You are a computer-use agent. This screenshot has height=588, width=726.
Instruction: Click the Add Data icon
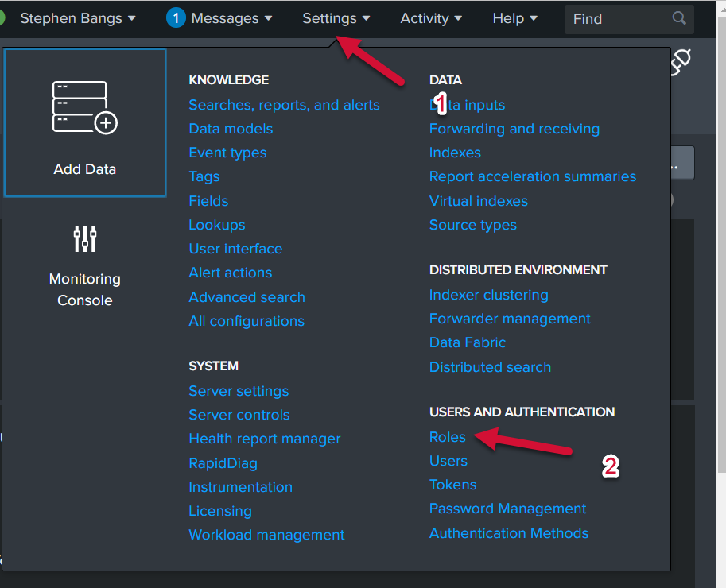click(x=84, y=107)
